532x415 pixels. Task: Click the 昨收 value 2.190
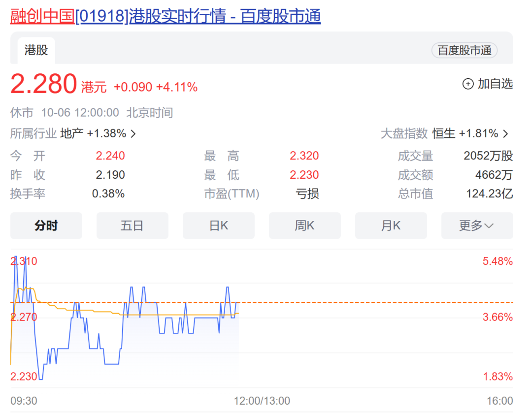tap(110, 175)
